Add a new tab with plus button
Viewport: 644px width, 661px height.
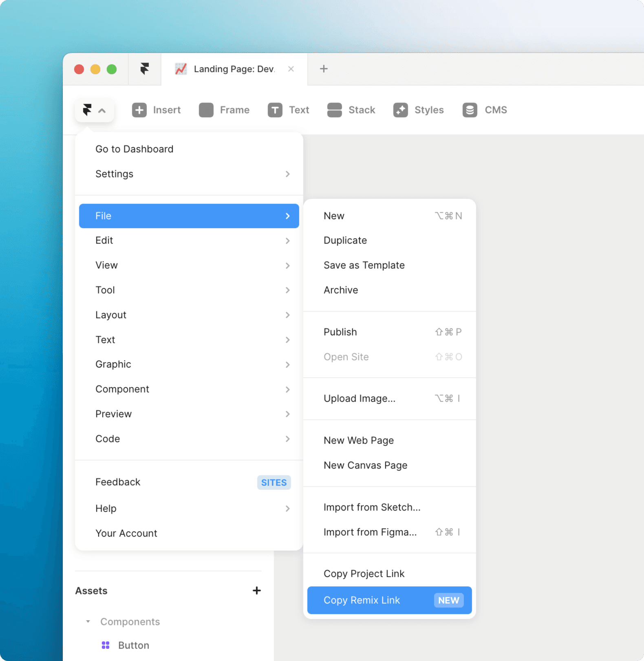(324, 69)
